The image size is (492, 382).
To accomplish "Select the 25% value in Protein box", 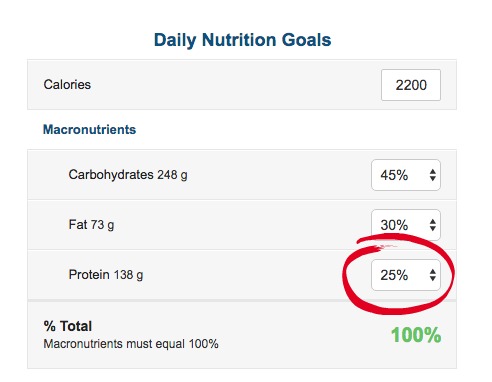I will (394, 275).
